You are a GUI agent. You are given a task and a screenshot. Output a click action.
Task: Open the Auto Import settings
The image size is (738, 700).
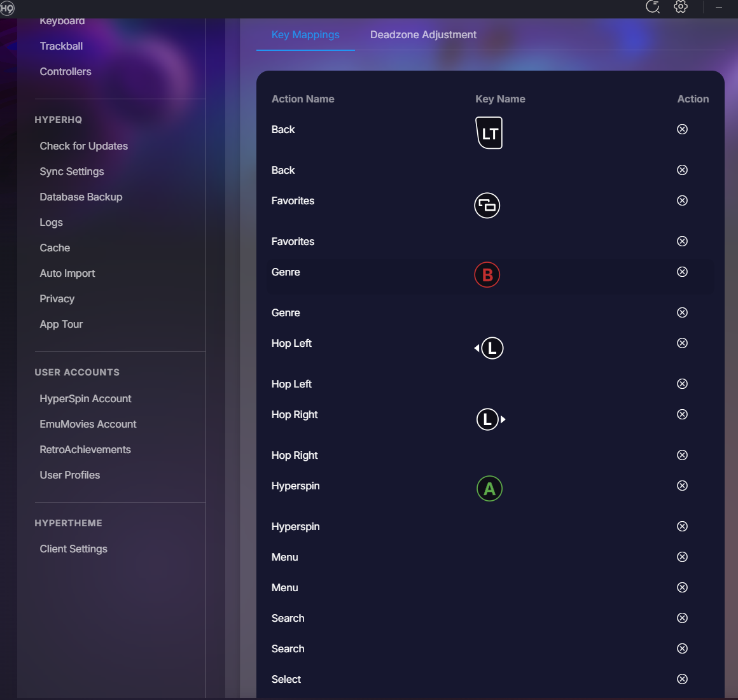pos(67,274)
